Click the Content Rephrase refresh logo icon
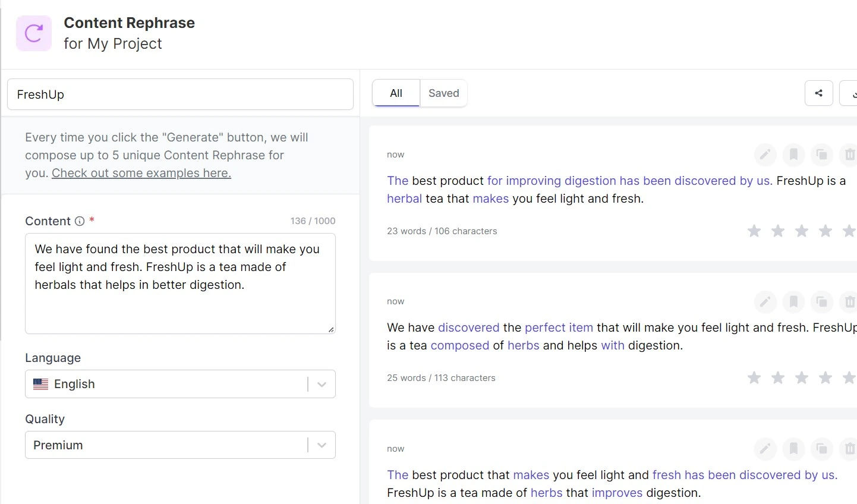This screenshot has width=857, height=504. (x=34, y=33)
